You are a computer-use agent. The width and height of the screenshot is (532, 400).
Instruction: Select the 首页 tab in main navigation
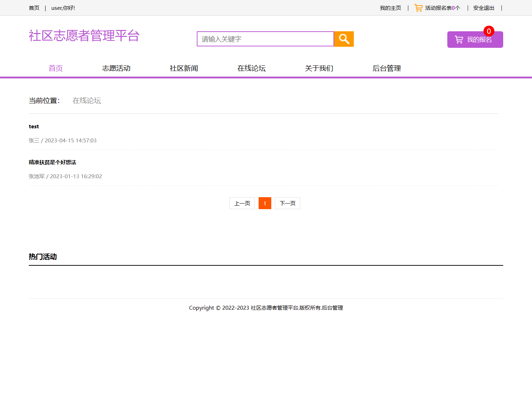click(55, 68)
